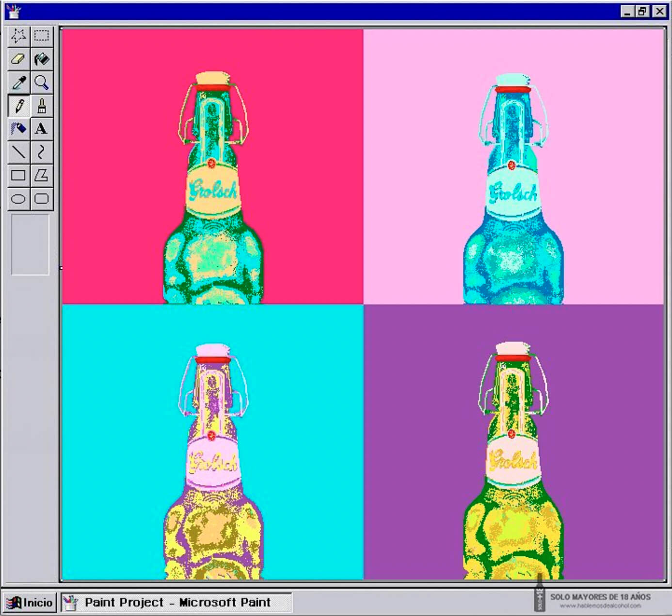Choose the Ellipse tool
672x616 pixels.
(18, 199)
